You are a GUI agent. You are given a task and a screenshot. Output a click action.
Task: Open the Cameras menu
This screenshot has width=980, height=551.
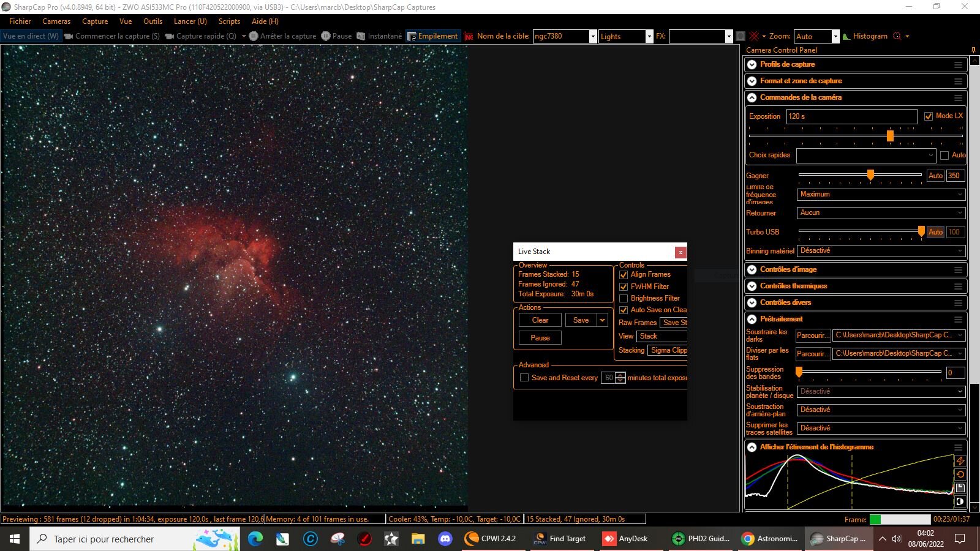(x=56, y=21)
